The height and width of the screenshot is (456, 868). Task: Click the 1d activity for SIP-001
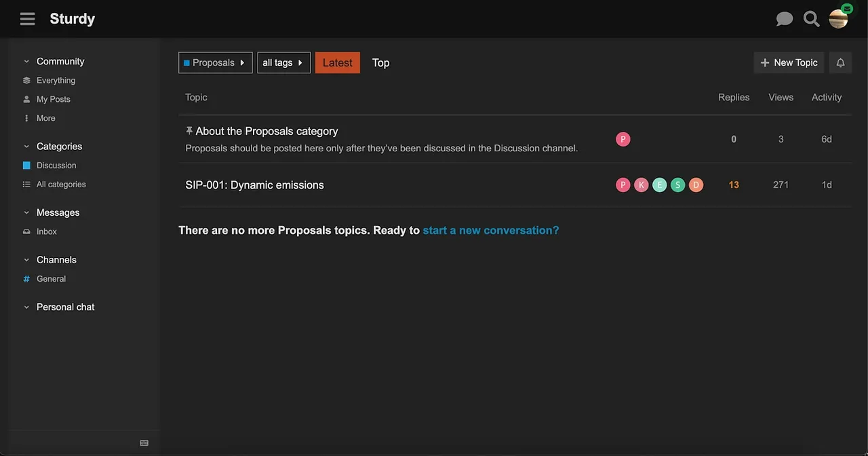[827, 185]
